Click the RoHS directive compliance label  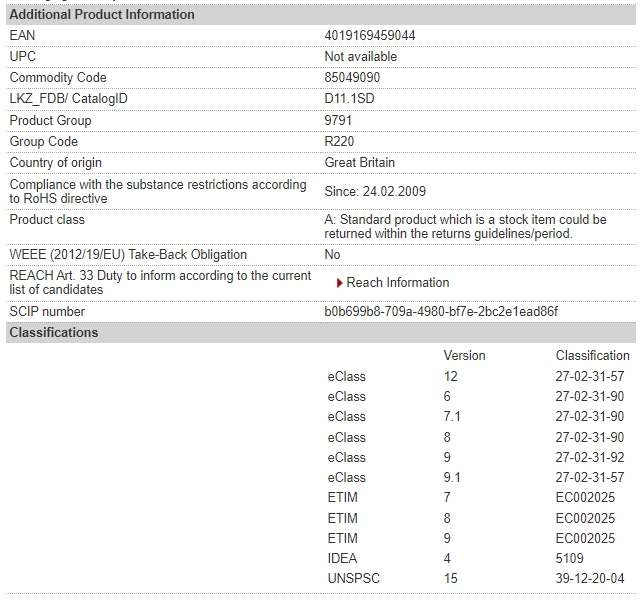tap(158, 192)
